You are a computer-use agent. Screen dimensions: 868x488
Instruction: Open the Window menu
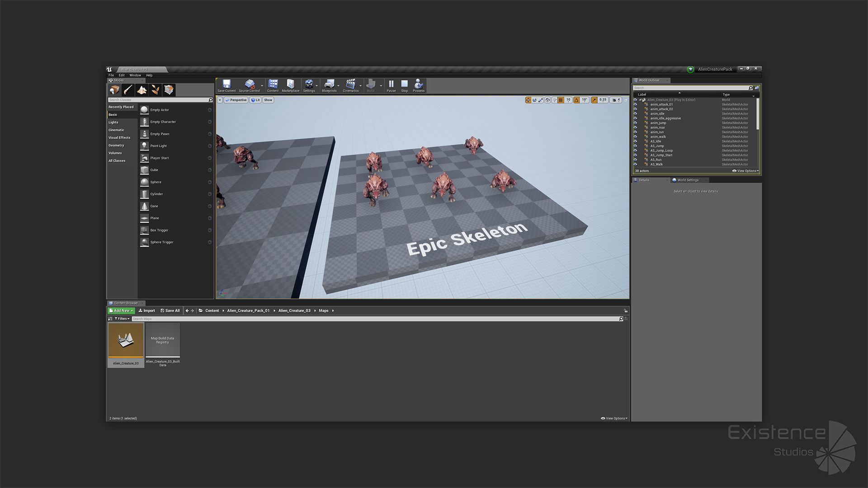pos(135,75)
